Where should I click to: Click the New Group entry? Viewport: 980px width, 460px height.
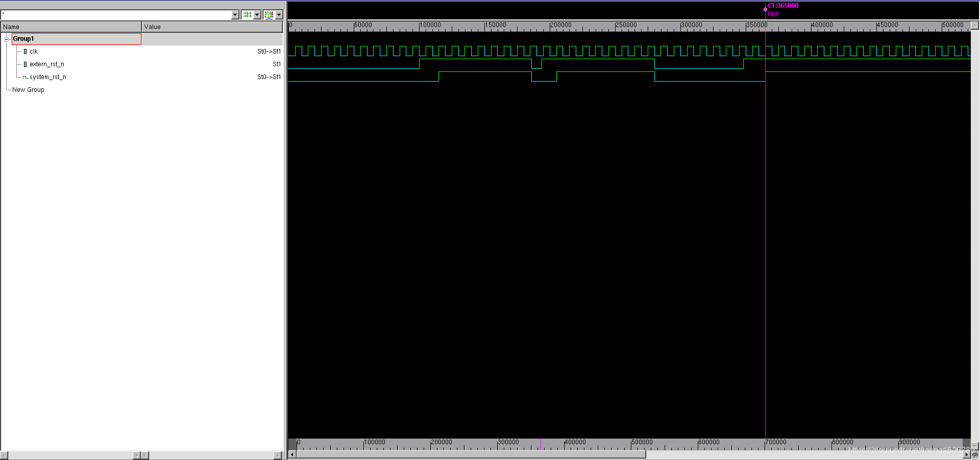[x=28, y=90]
